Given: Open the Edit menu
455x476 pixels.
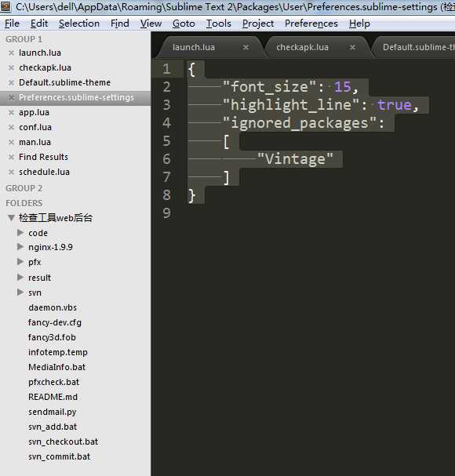Looking at the screenshot, I should [39, 24].
